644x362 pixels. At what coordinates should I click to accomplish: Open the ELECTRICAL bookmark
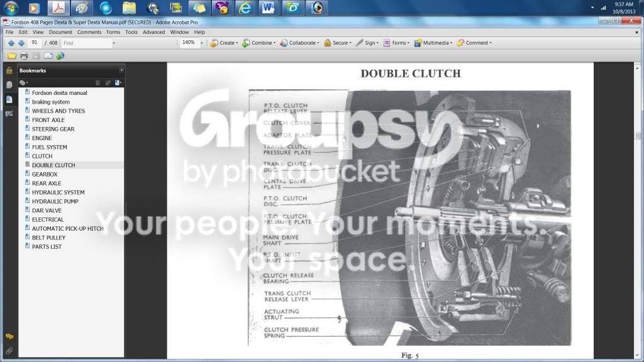[x=48, y=219]
